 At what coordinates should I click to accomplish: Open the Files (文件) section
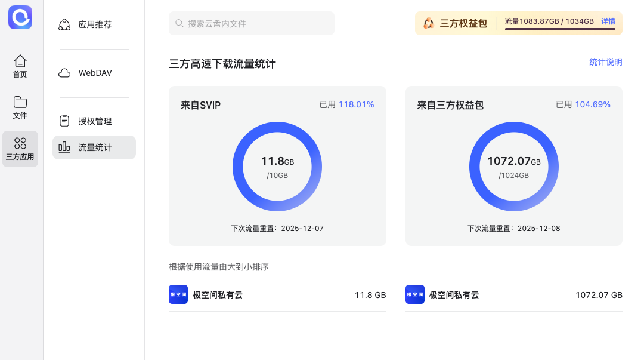[20, 107]
